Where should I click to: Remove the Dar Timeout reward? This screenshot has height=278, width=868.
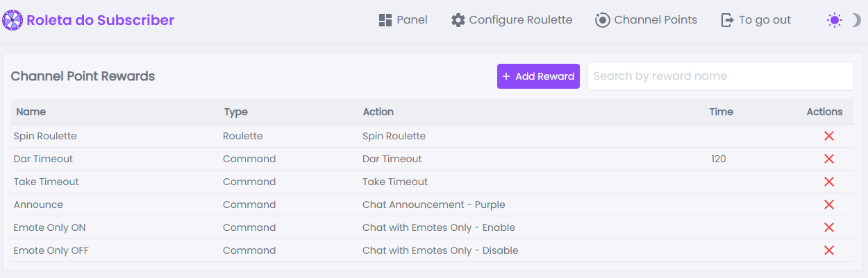click(828, 159)
